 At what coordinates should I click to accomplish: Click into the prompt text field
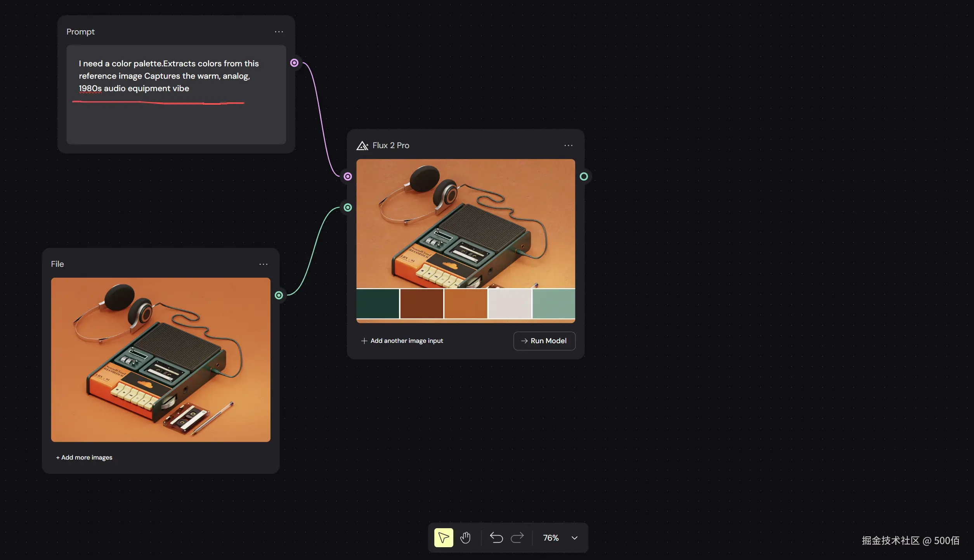(x=176, y=116)
